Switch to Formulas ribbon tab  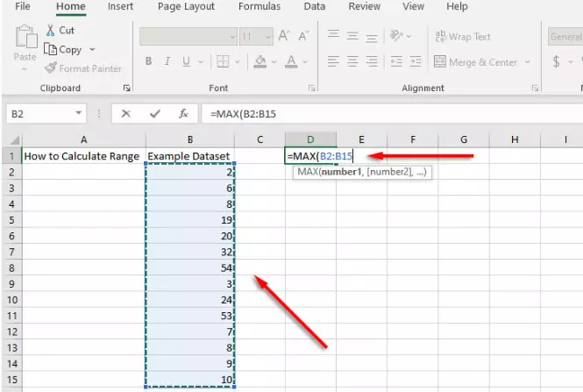tap(260, 6)
